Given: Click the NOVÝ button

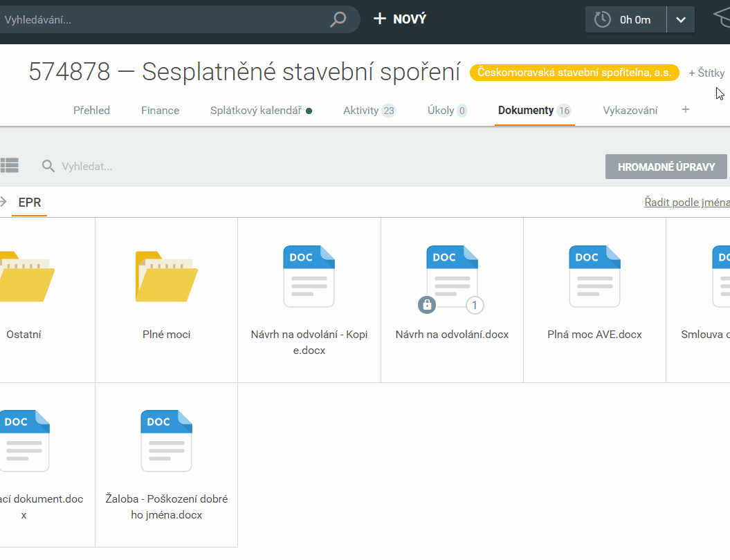Looking at the screenshot, I should pos(400,19).
